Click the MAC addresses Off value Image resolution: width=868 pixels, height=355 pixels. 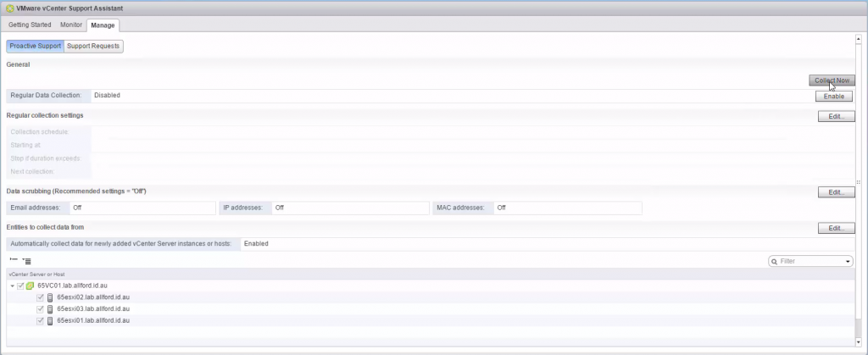click(x=502, y=208)
